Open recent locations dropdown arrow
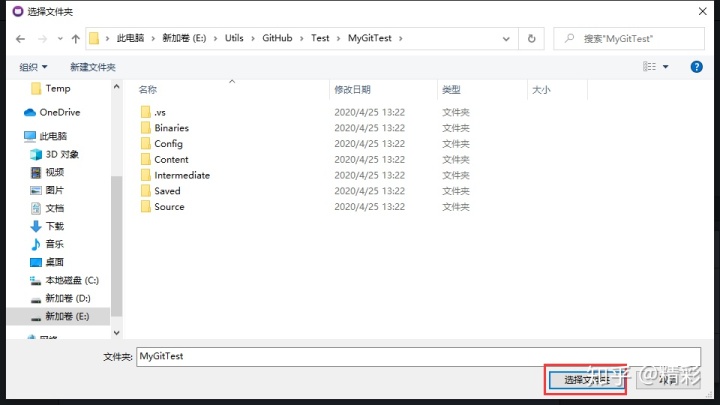The width and height of the screenshot is (720, 405). click(60, 39)
